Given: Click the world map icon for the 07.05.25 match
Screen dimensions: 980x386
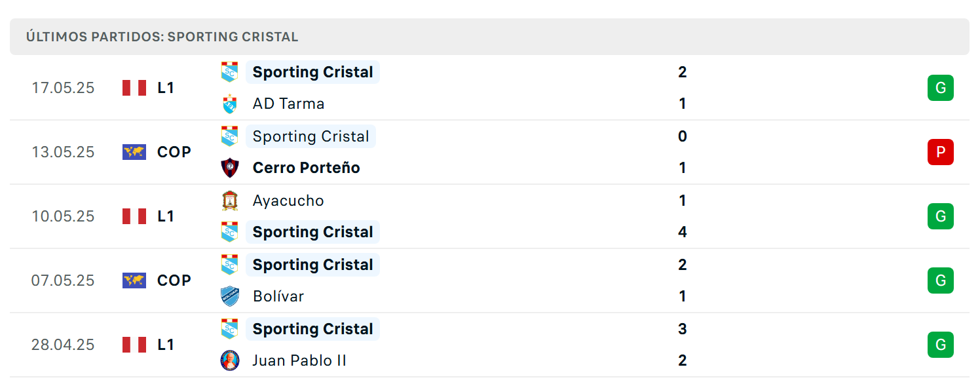Looking at the screenshot, I should click(x=134, y=280).
